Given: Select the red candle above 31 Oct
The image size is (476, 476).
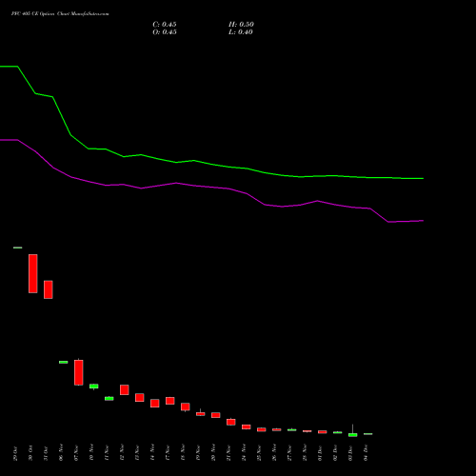Looking at the screenshot, I should 49,289.
